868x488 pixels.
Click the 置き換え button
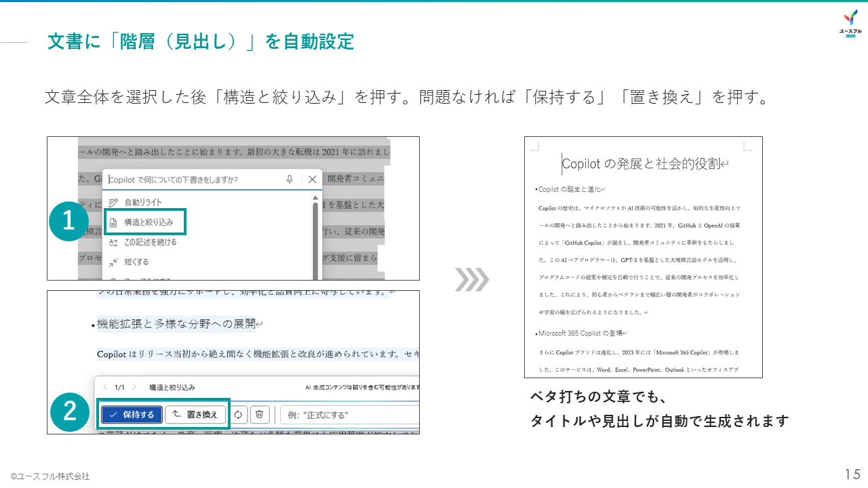195,415
